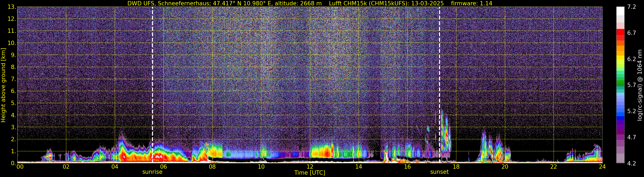This screenshot has width=644, height=177.
Task: Click the '14' tick on the time axis
Action: pyautogui.click(x=358, y=167)
